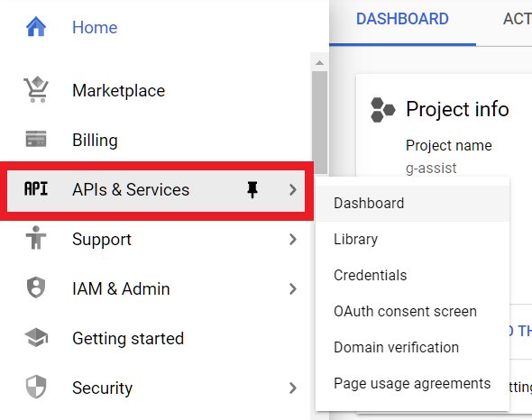532x420 pixels.
Task: Choose Page usage agreements in submenu
Action: (412, 383)
